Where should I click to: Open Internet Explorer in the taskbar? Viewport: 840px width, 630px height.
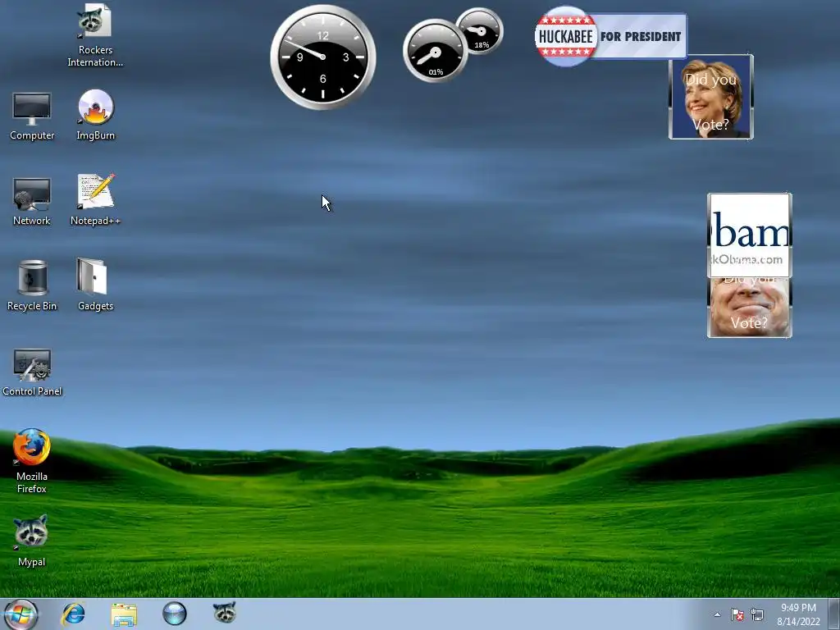(73, 614)
